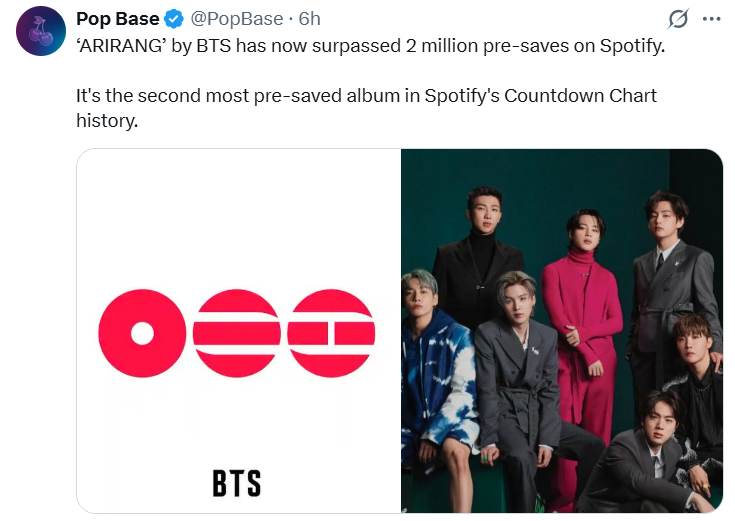Click the solid red circle with white dot

[x=142, y=333]
